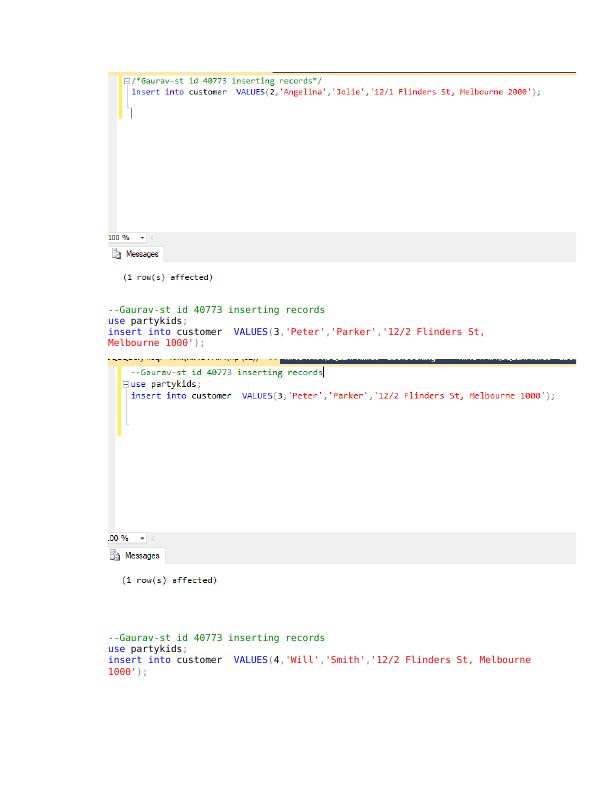
Task: Click the lower '(1 row(s) affected)' message
Action: (169, 580)
